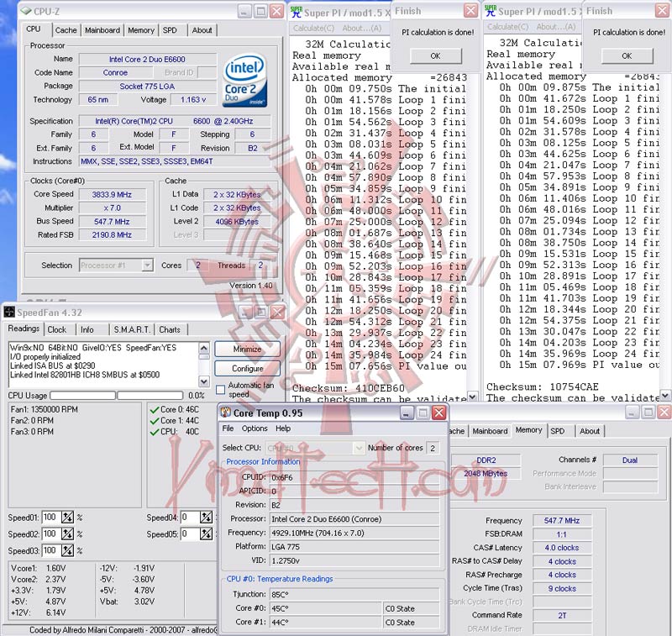Click the Speed05 spinner arrows

click(206, 534)
